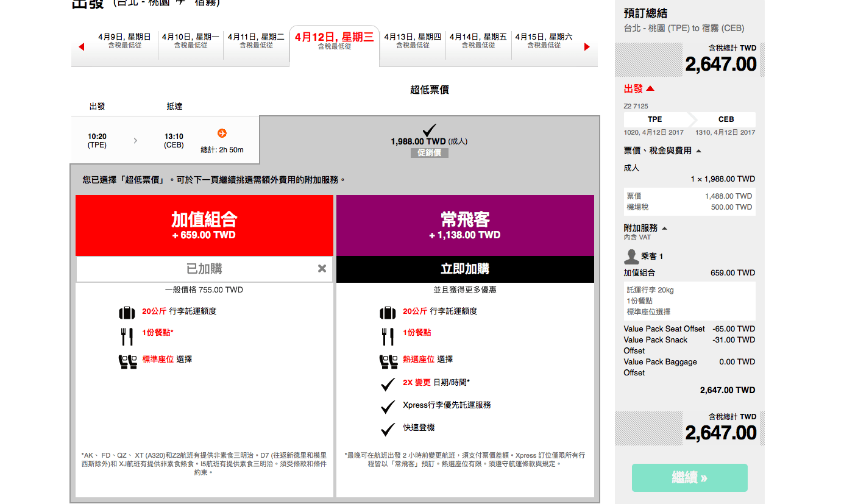The width and height of the screenshot is (844, 504).
Task: Click flight number Z2 7125 in summary
Action: pyautogui.click(x=636, y=106)
